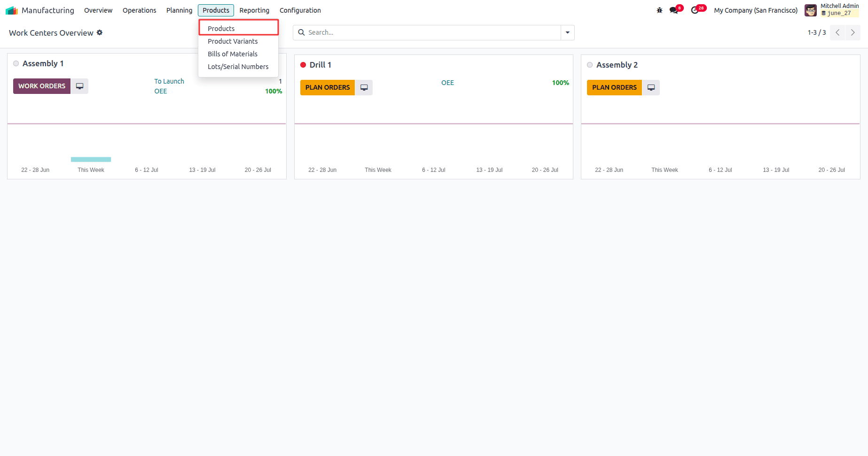Click the Drill 1 card title

(321, 65)
